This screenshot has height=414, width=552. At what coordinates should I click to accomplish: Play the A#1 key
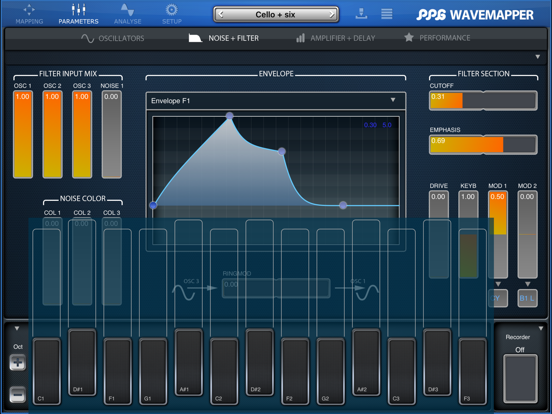point(189,362)
